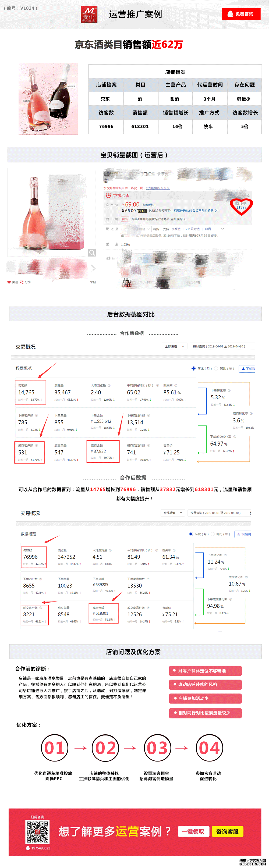This screenshot has height=868, width=269.
Task: Select 同比（年） radio in the April data panel
Action: (216, 368)
